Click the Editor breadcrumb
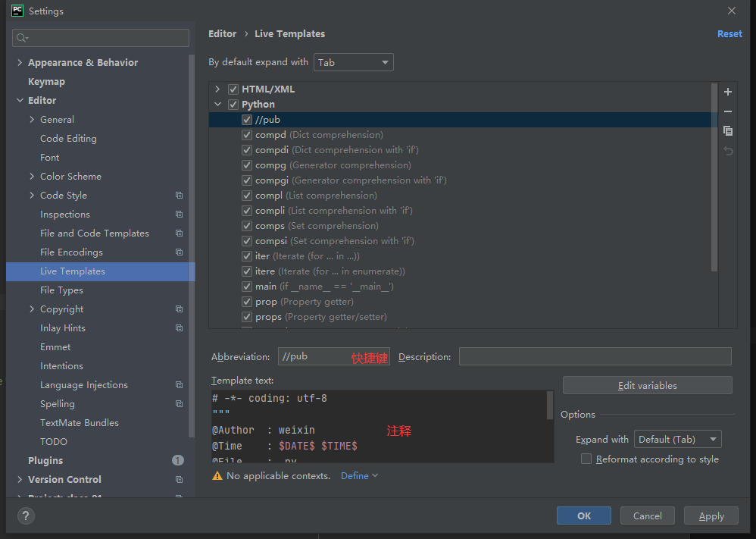Screen dimensions: 756x539 pyautogui.click(x=222, y=33)
